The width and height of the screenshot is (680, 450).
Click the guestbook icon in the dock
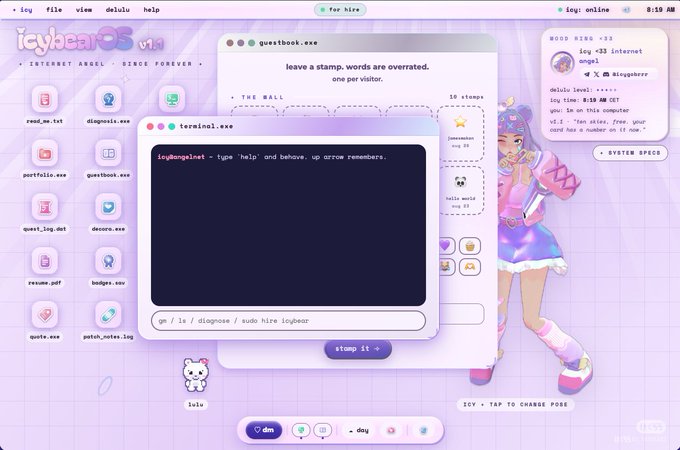tap(323, 430)
